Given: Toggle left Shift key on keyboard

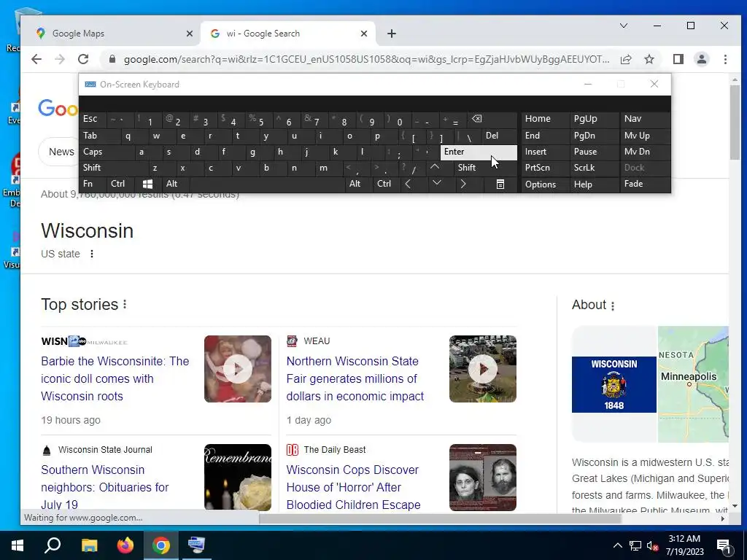Looking at the screenshot, I should (x=113, y=168).
